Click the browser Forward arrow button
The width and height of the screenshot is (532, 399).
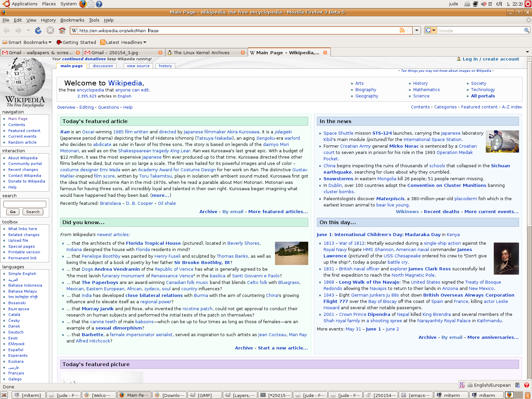click(x=18, y=31)
